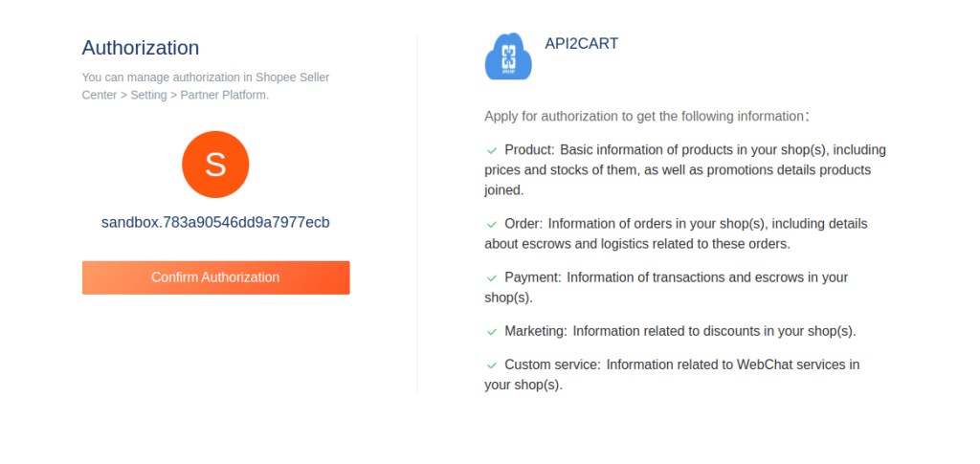Click the green checkmark beside Marketing
The image size is (980, 464).
coord(492,331)
